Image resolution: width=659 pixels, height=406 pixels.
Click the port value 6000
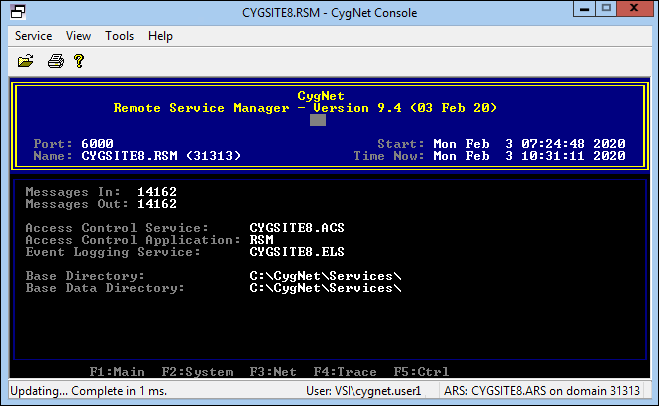[x=97, y=144]
